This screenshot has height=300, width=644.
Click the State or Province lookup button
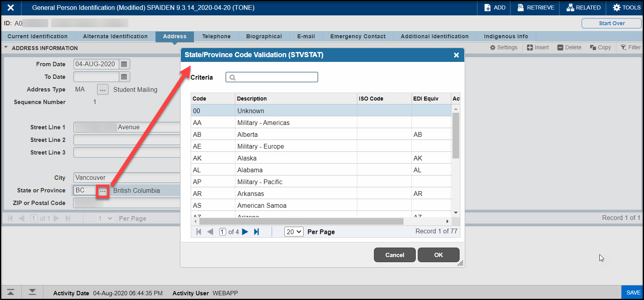103,191
